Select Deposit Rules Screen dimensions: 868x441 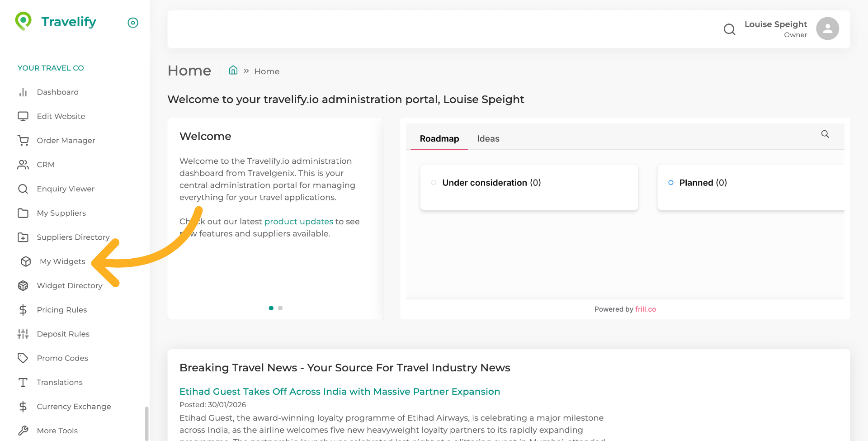(63, 334)
